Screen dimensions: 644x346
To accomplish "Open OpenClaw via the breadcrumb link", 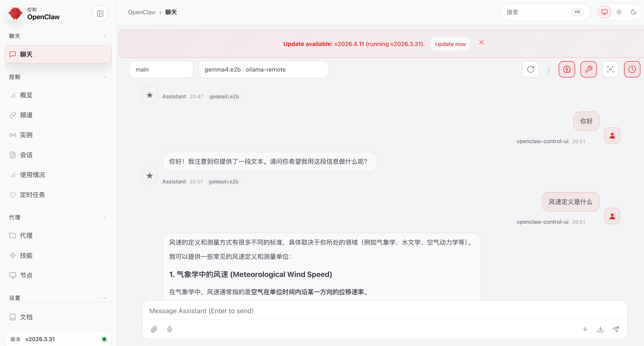I will [141, 12].
